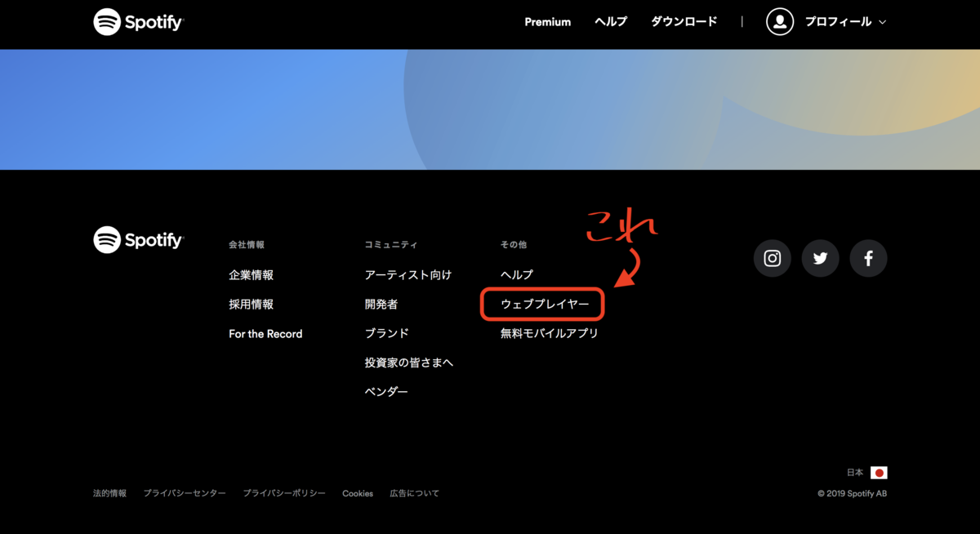Open the 採用情報 footer link
Viewport: 980px width, 534px height.
coord(251,305)
